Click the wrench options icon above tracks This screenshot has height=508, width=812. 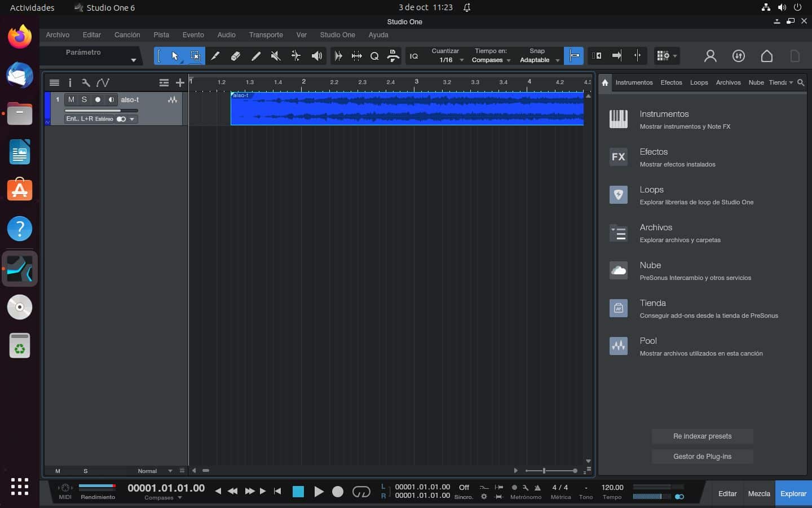86,82
